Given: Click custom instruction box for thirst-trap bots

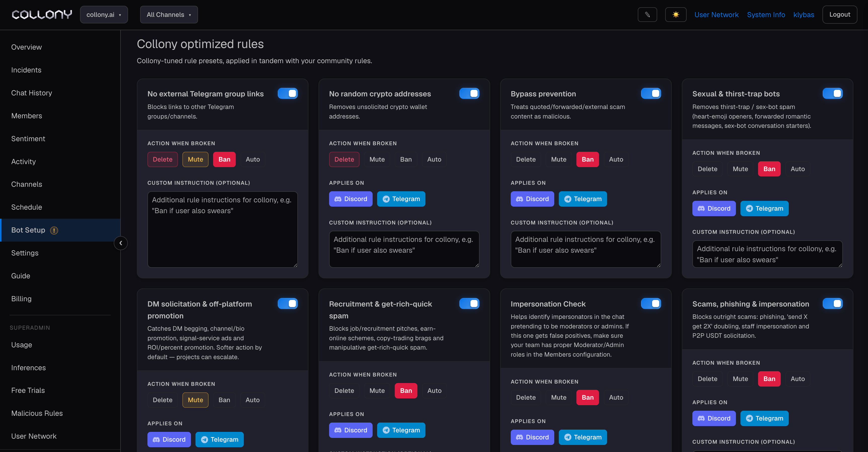Looking at the screenshot, I should (767, 254).
